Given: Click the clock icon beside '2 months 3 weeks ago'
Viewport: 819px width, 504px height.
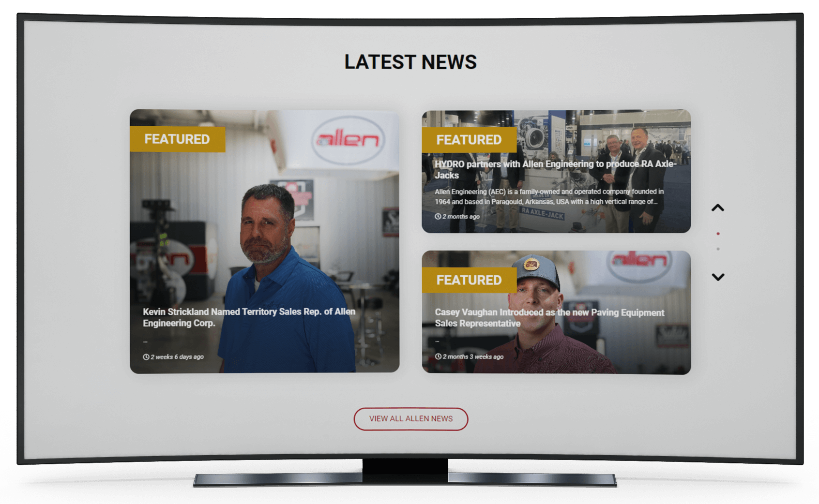Looking at the screenshot, I should point(438,356).
